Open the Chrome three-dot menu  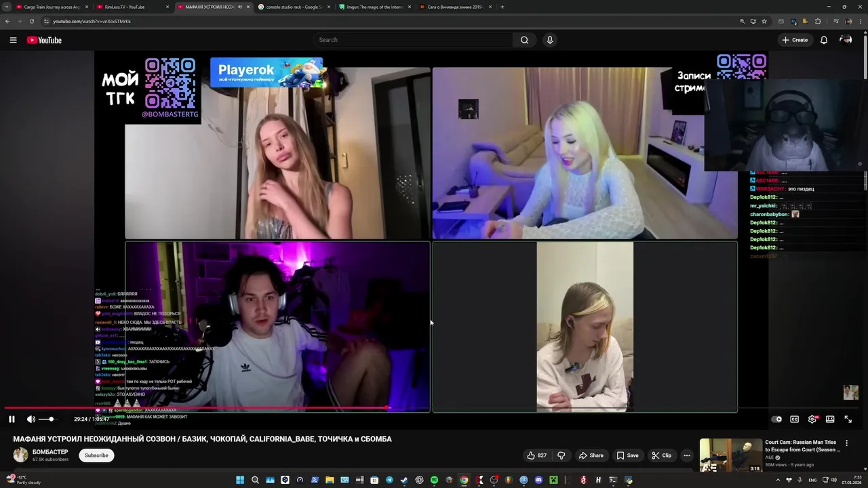coord(861,21)
